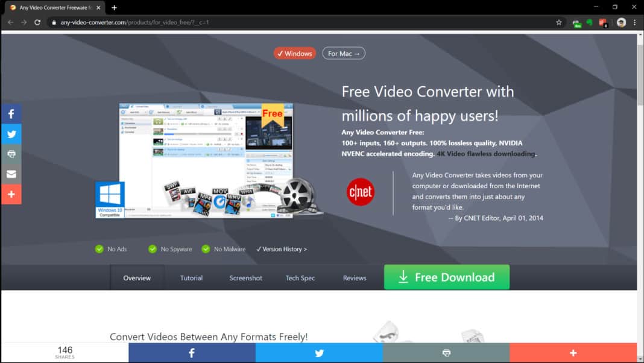Go back to previous page
Image resolution: width=644 pixels, height=363 pixels.
11,22
